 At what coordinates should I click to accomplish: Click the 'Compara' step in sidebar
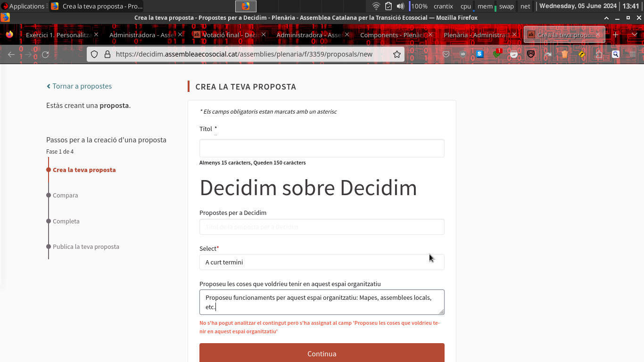pyautogui.click(x=66, y=195)
